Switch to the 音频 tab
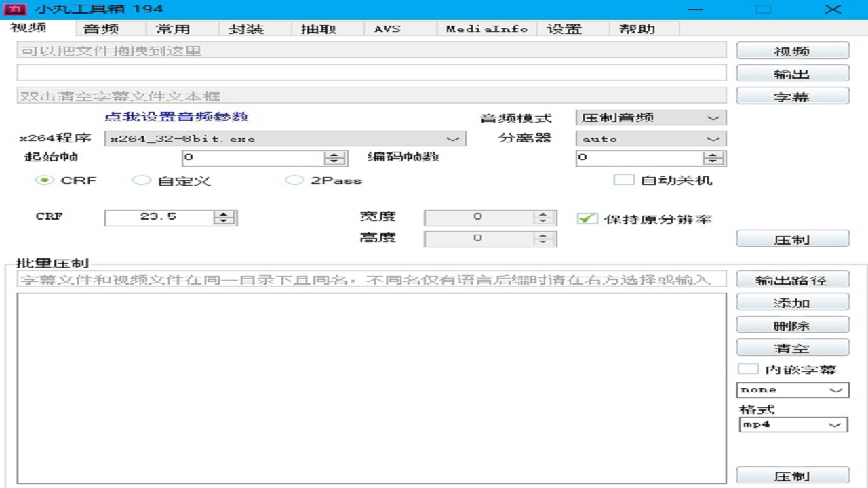868x488 pixels. 102,28
